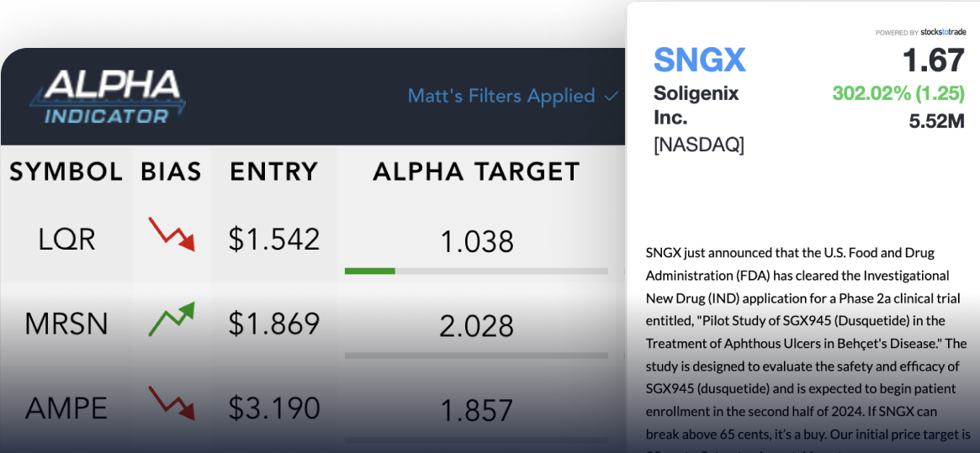Sort by the ENTRY column header
The image size is (980, 453).
point(273,172)
